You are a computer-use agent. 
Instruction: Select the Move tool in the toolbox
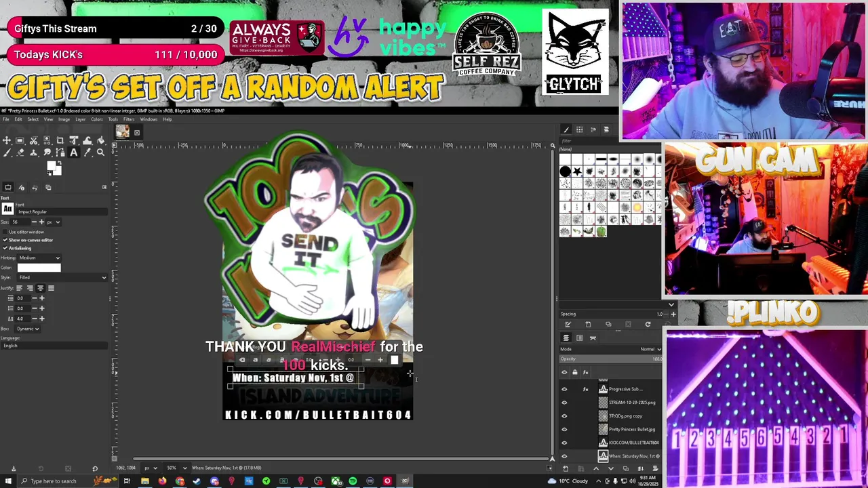[x=7, y=140]
